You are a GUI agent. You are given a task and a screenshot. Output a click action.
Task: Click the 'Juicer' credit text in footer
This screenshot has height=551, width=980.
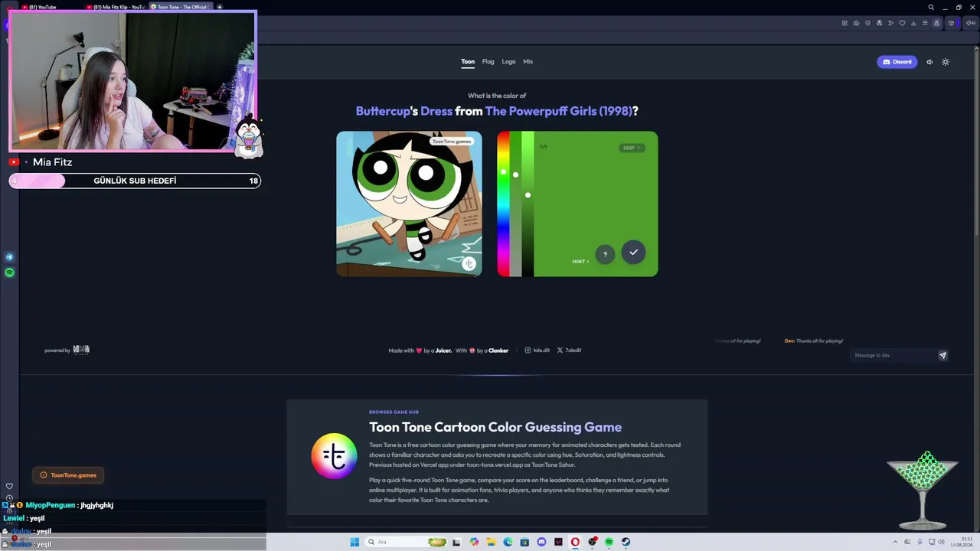[443, 350]
